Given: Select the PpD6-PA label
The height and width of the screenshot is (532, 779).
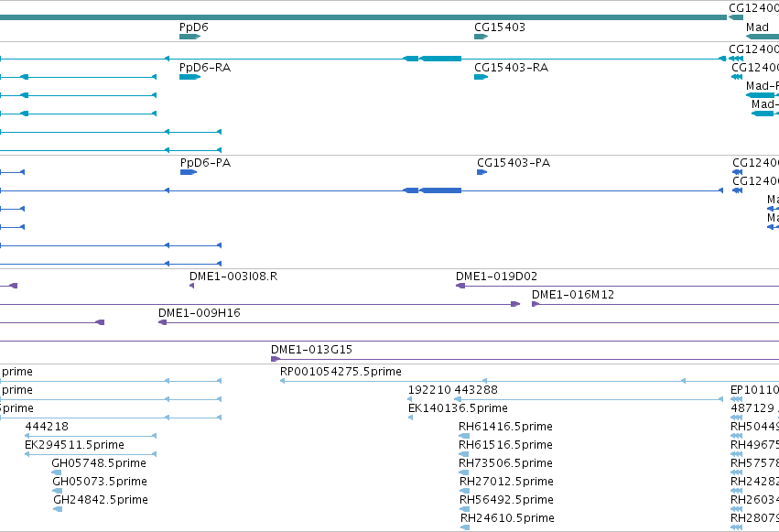Looking at the screenshot, I should pyautogui.click(x=206, y=163).
